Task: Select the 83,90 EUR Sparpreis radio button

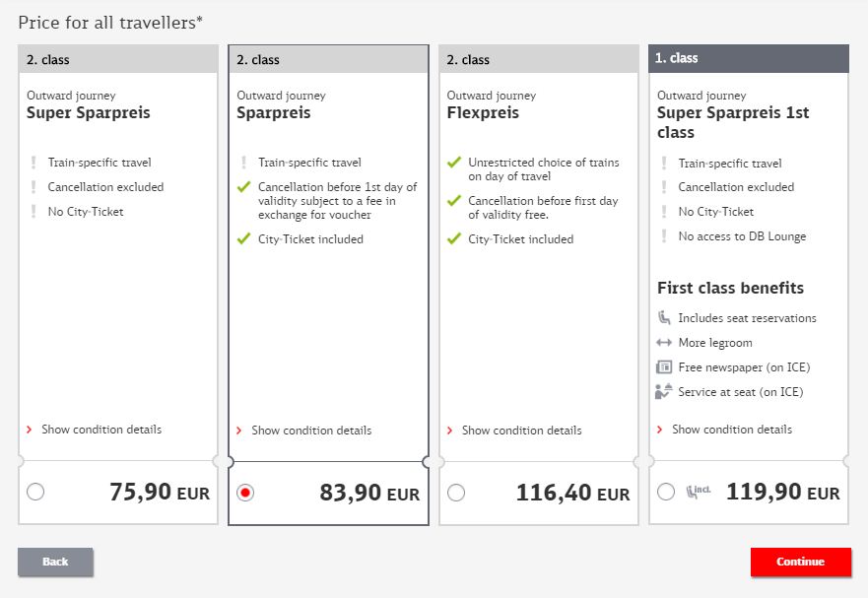Action: pos(245,493)
